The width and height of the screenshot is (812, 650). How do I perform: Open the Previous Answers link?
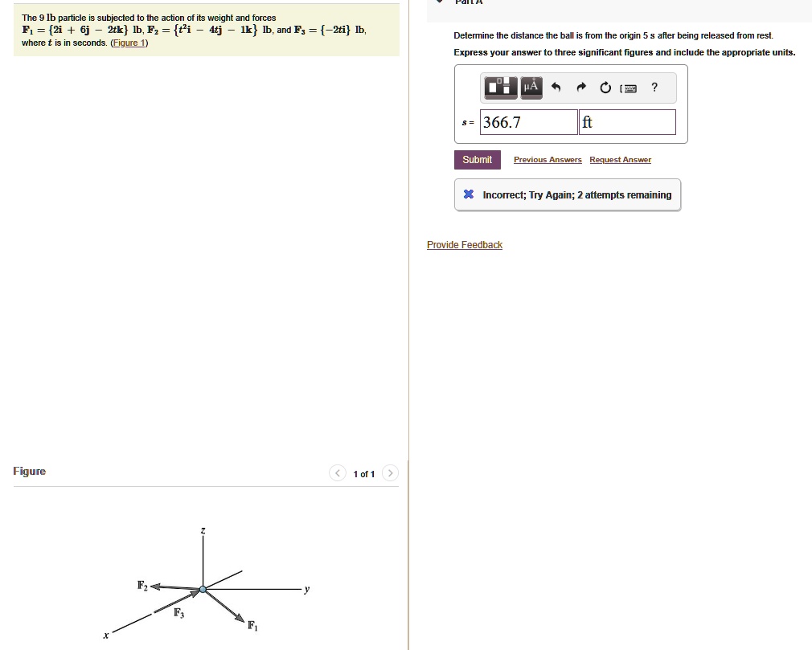547,160
